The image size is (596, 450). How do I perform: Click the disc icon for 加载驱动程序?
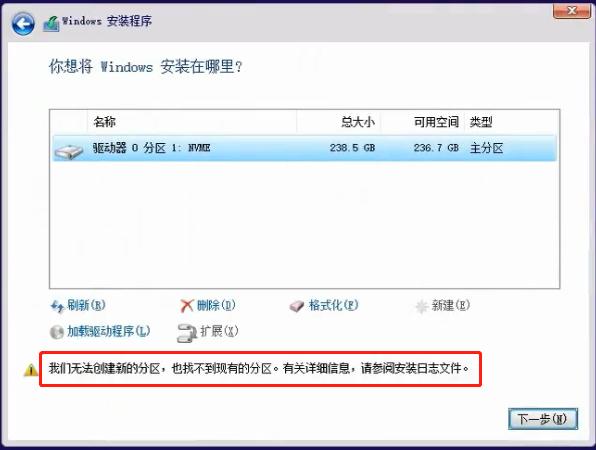[57, 332]
